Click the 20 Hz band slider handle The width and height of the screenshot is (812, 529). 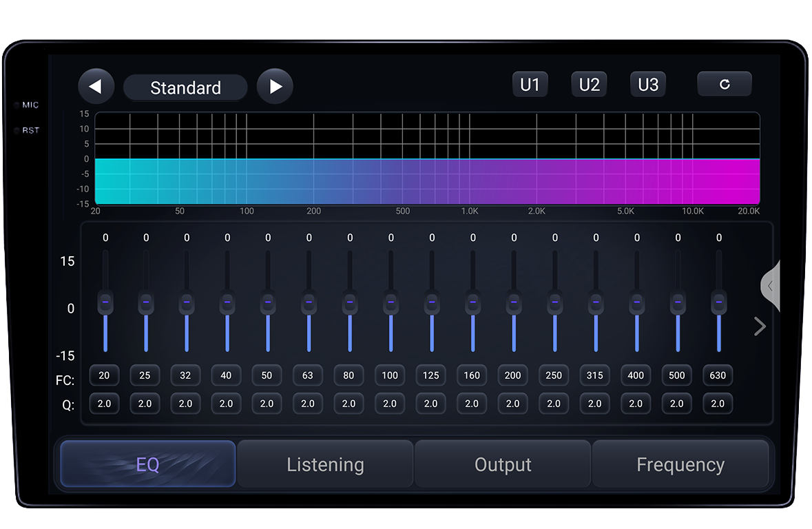click(105, 302)
